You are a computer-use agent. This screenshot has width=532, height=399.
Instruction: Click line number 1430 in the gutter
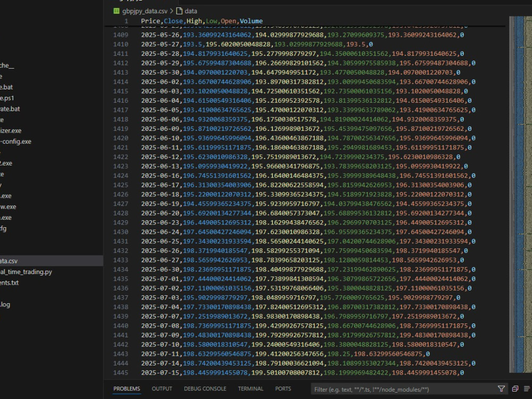120,232
